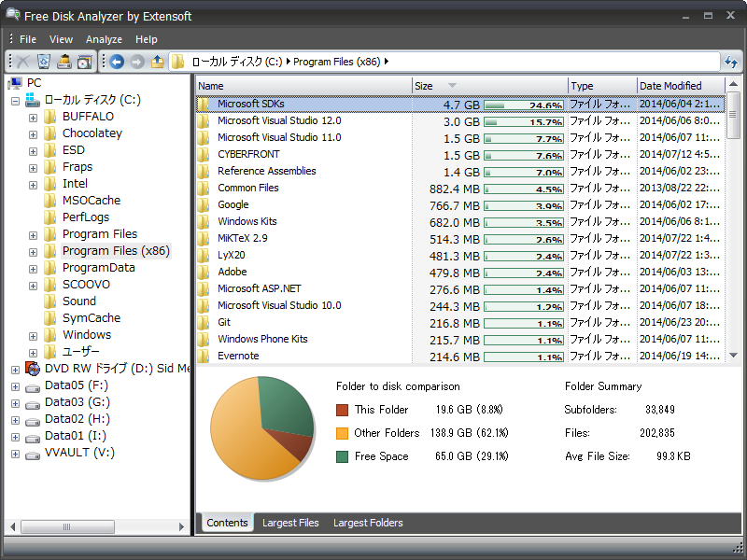Click the properties window toolbar icon
Screen dimensions: 747x560
click(x=85, y=62)
